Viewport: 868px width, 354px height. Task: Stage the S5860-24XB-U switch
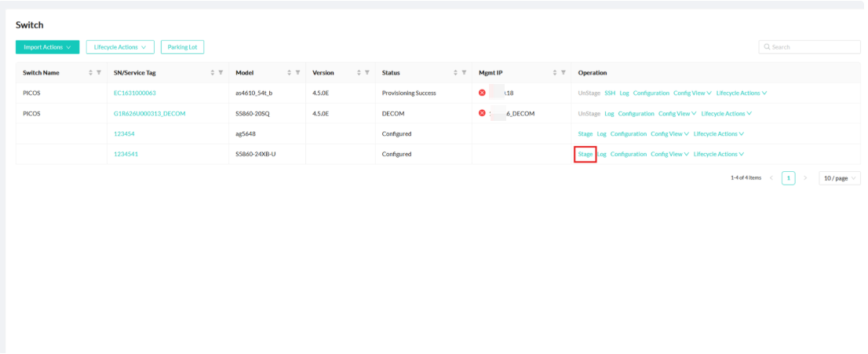[x=585, y=155]
